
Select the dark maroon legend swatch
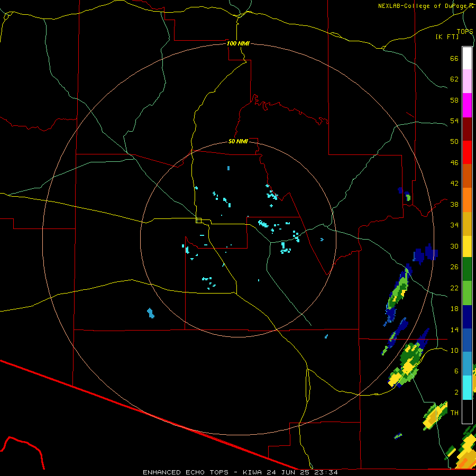[x=467, y=129]
